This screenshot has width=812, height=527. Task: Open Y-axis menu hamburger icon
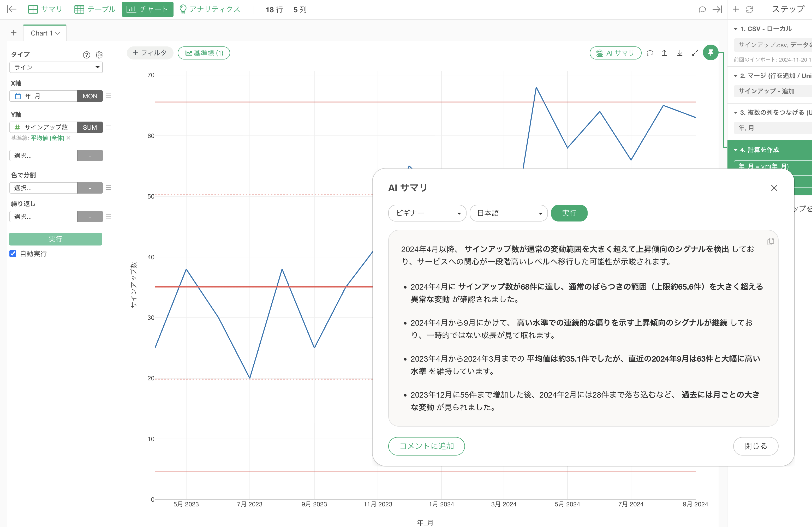point(109,127)
